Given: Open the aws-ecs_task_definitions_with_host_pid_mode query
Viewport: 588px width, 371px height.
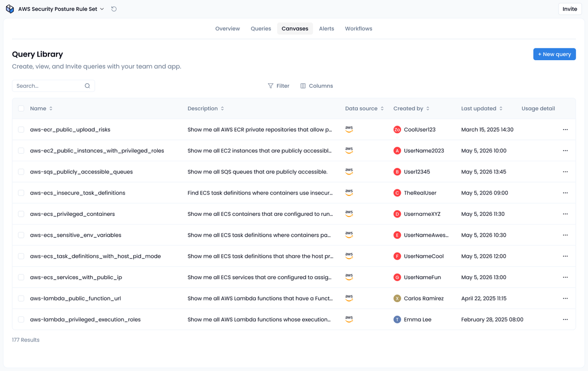Looking at the screenshot, I should pos(95,256).
